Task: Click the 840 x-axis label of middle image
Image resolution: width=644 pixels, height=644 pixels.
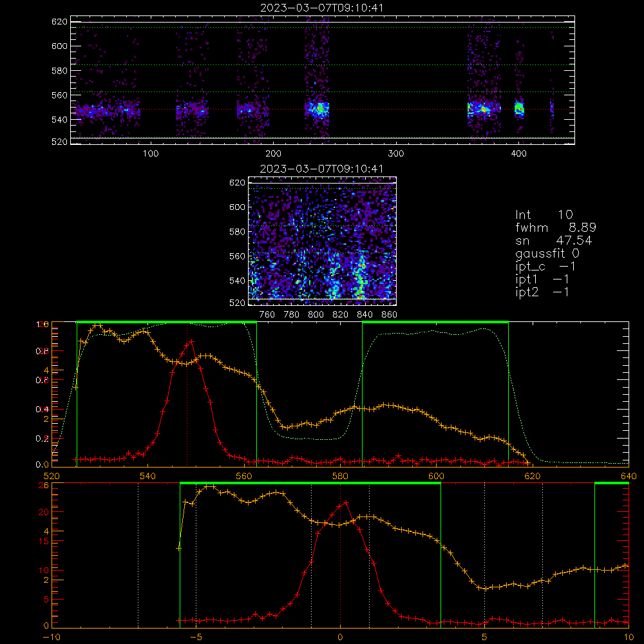Action: [x=365, y=315]
